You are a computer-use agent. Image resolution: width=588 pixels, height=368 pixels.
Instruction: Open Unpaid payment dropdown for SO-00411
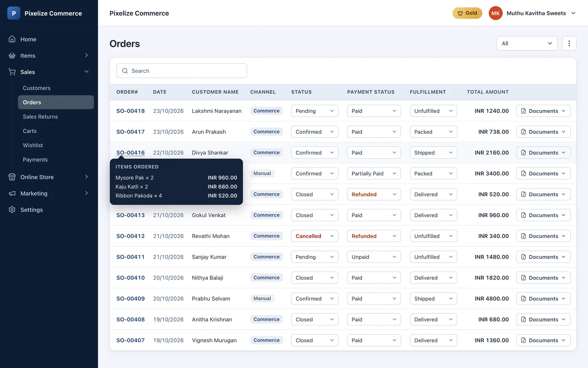[x=374, y=257]
